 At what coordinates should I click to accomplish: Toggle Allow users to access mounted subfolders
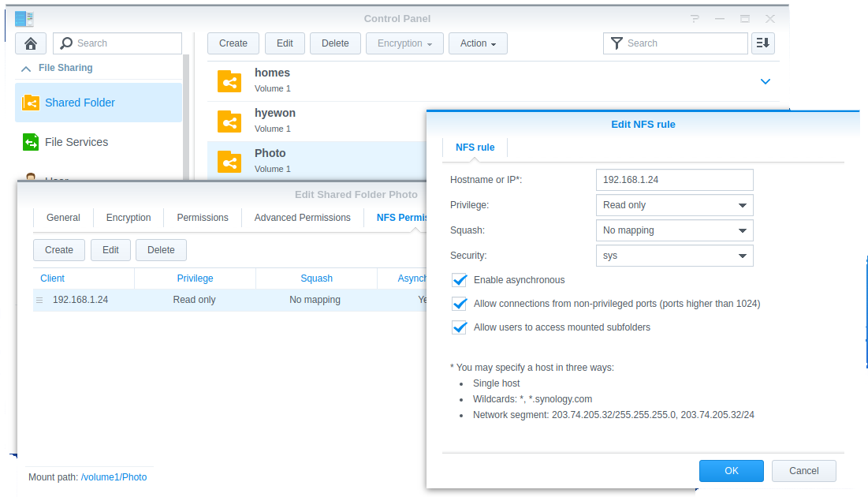coord(460,327)
